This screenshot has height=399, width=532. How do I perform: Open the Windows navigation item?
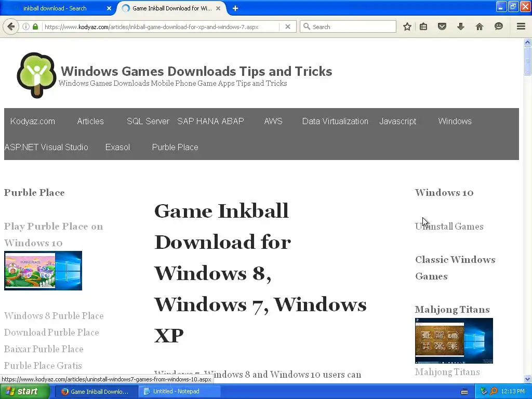tap(455, 121)
